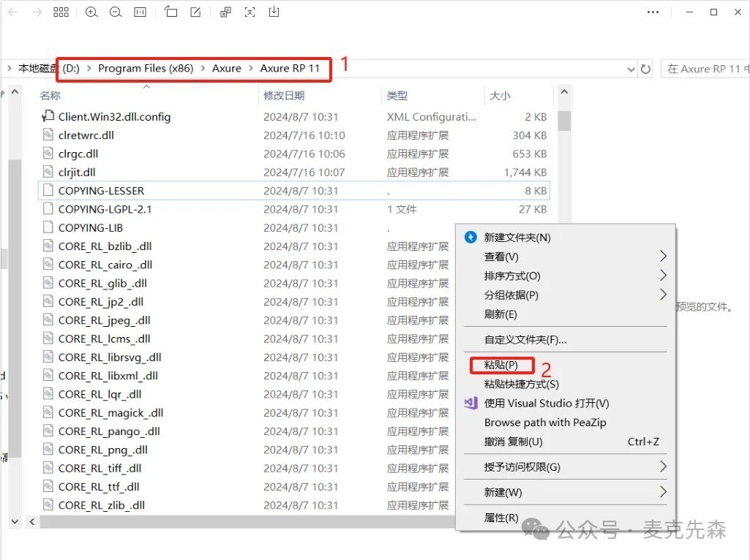Zoom in on the image
Viewport: 750px width, 560px height.
[x=91, y=12]
